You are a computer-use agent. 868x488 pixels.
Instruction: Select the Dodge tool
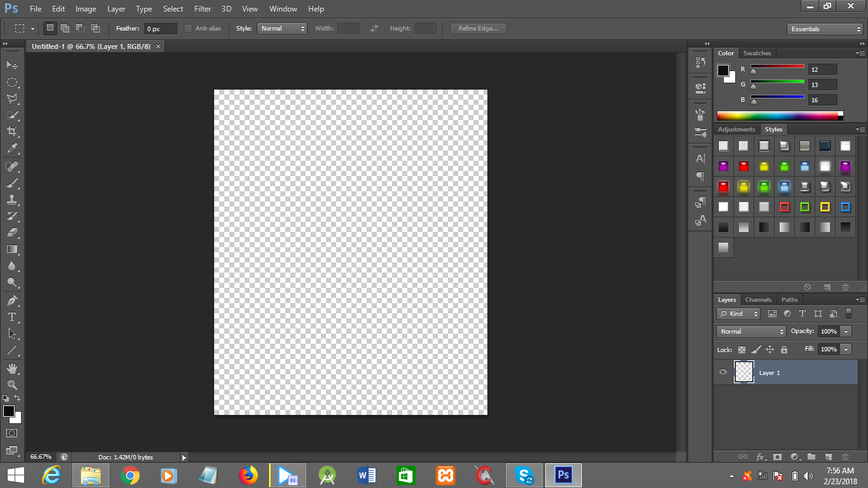tap(12, 282)
